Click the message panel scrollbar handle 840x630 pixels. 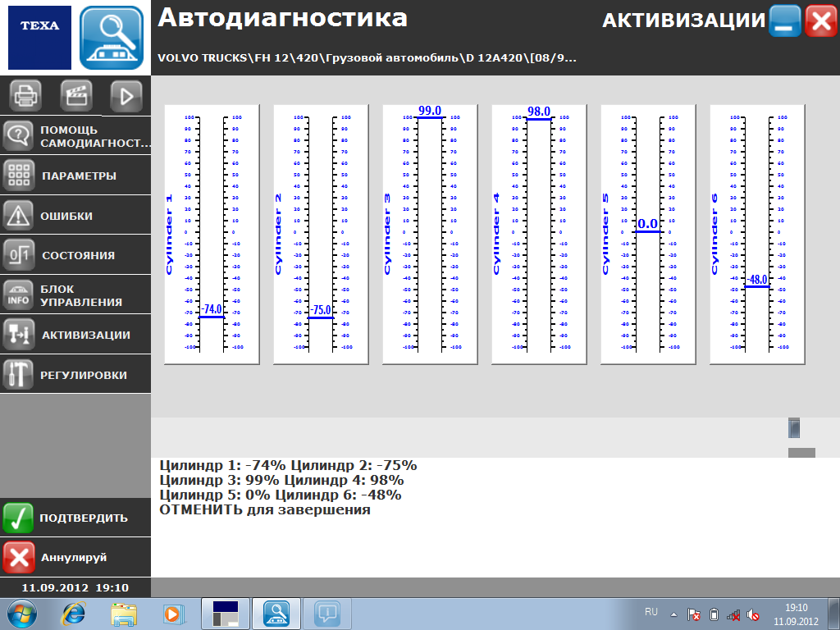(794, 428)
